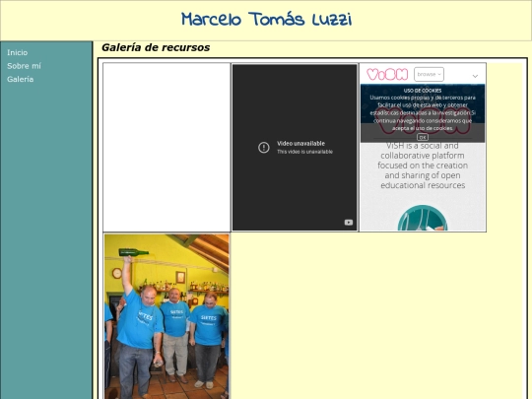Click the ViSH logo
The image size is (532, 399).
[387, 74]
